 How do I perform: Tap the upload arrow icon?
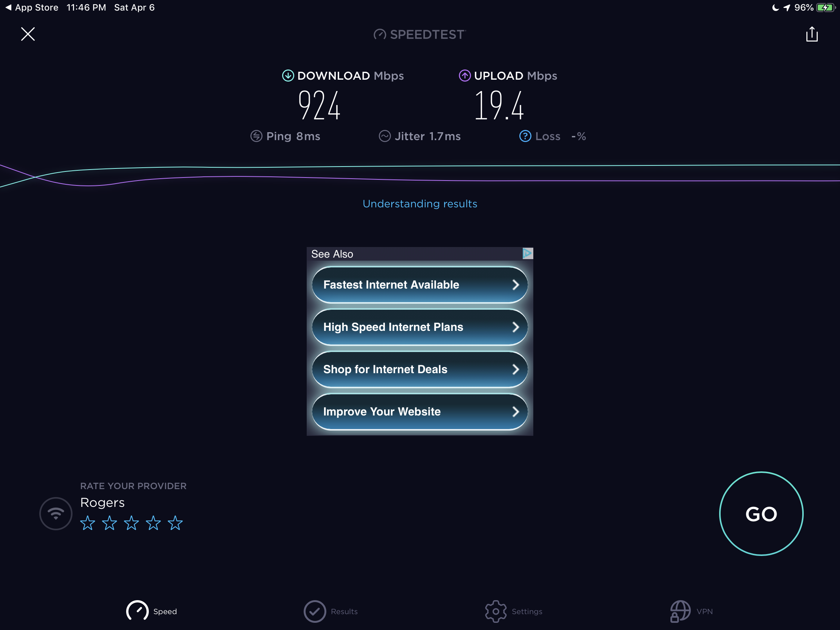point(465,76)
